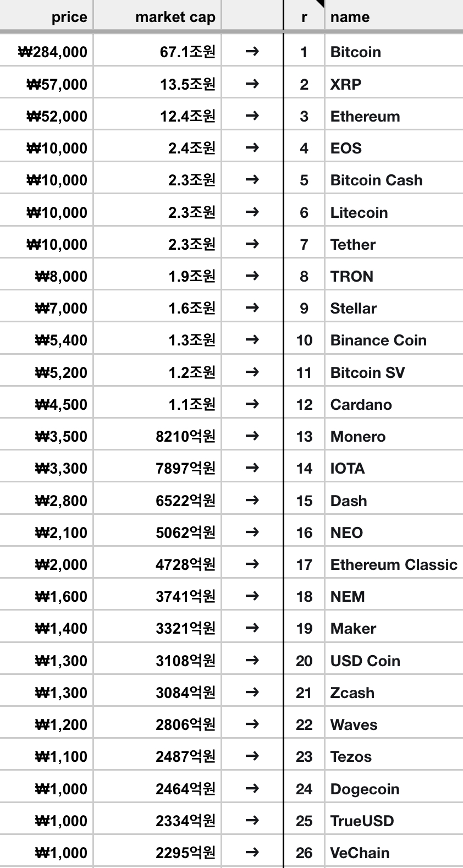Select the Binance Coin name cell
This screenshot has height=868, width=463.
(394, 340)
